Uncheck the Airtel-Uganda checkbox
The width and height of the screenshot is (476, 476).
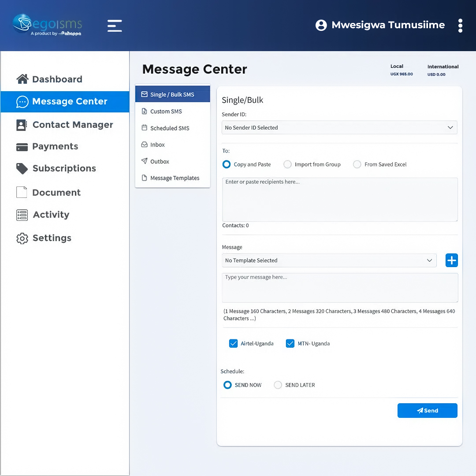point(234,343)
